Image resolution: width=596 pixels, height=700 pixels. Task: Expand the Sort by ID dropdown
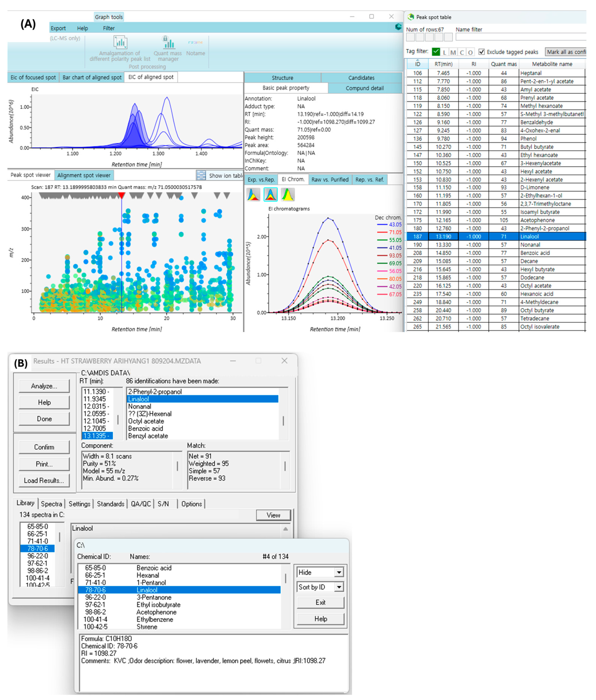click(339, 587)
